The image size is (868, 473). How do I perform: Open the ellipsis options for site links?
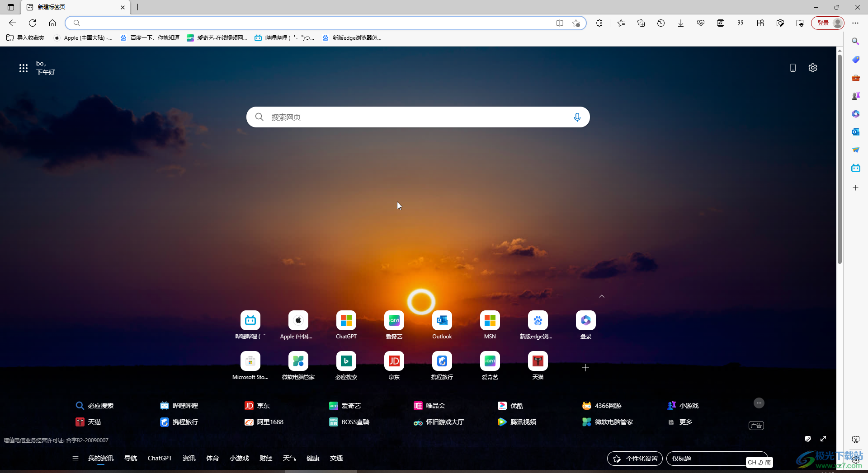click(759, 403)
